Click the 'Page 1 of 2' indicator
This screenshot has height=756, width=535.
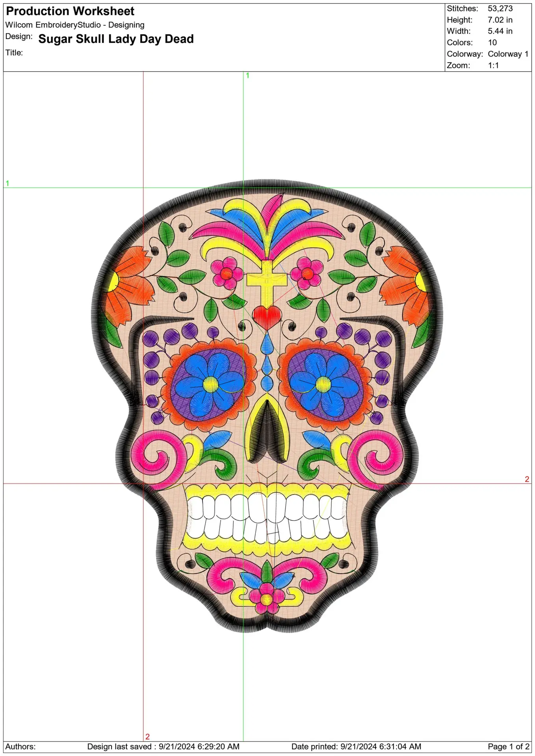509,747
